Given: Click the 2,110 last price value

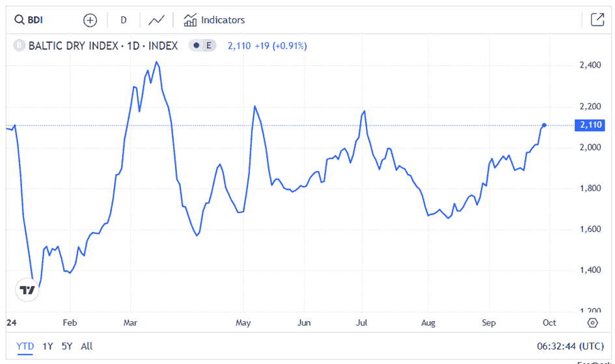Looking at the screenshot, I should point(239,46).
